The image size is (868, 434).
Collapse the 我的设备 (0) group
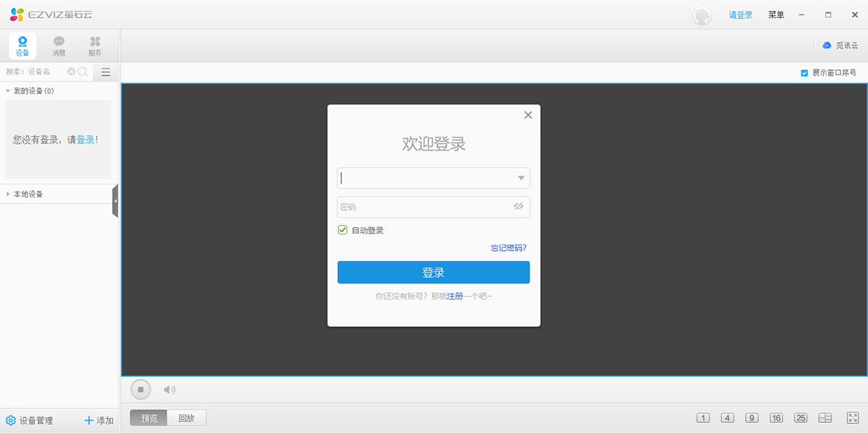pos(8,91)
